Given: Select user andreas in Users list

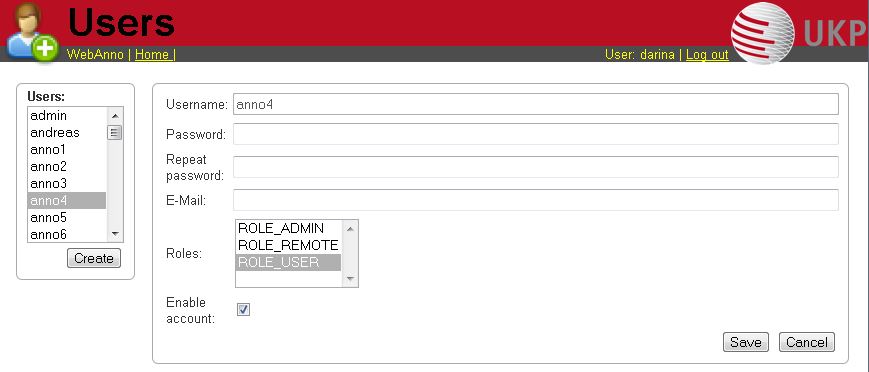Looking at the screenshot, I should 67,133.
